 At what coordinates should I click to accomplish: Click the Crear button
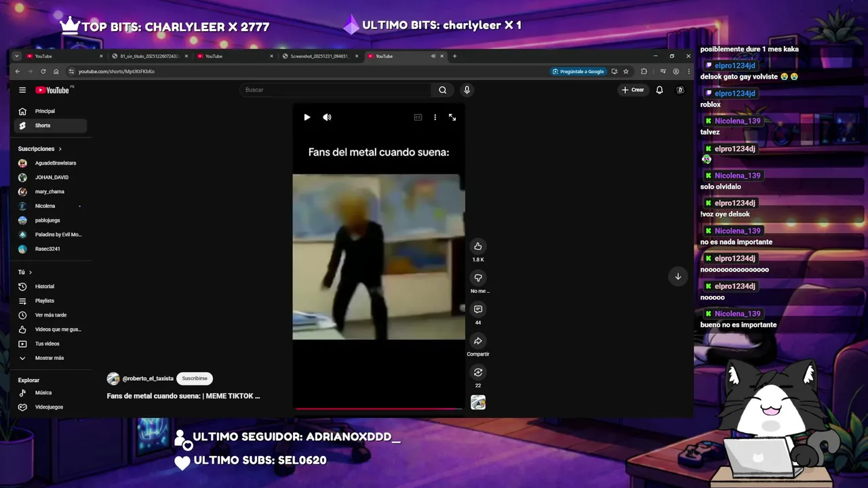coord(633,90)
